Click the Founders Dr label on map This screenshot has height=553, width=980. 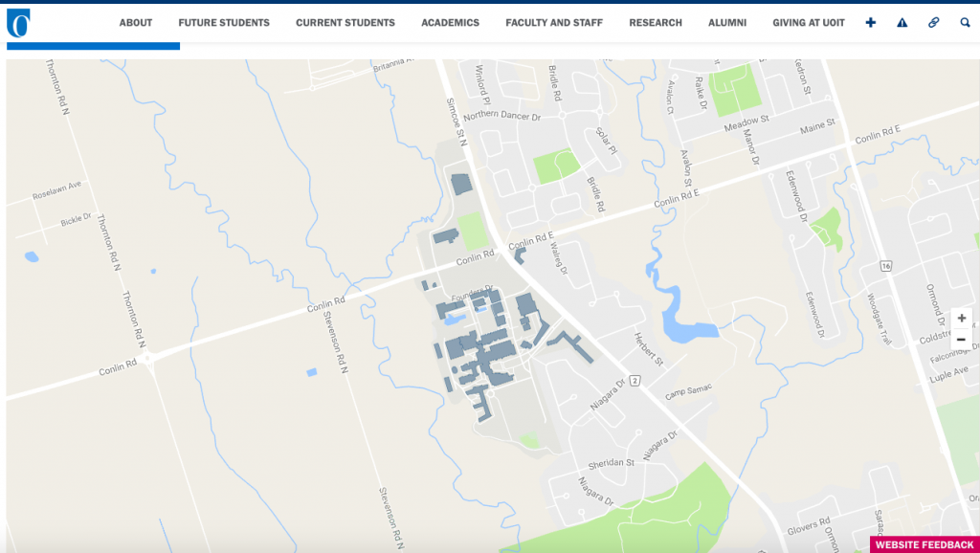point(473,289)
